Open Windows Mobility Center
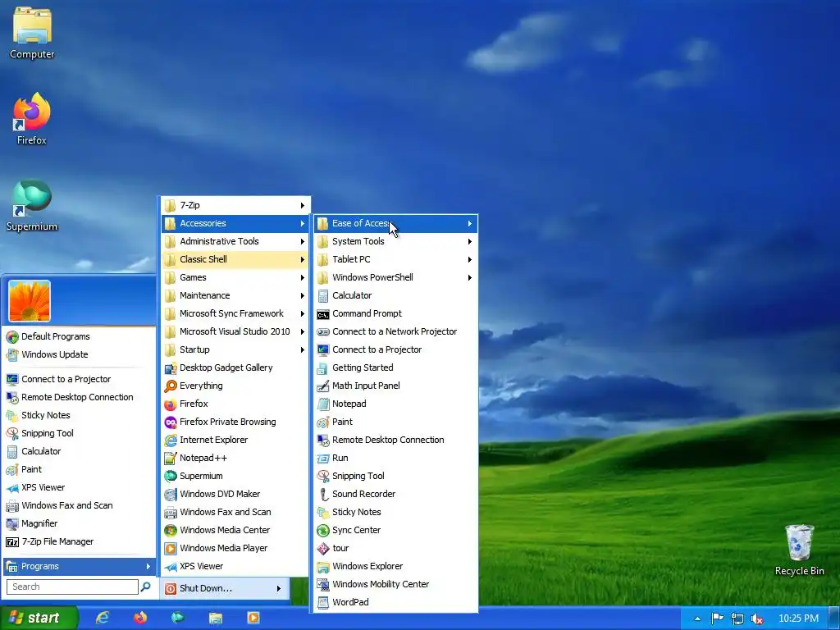The height and width of the screenshot is (630, 840). pyautogui.click(x=395, y=584)
